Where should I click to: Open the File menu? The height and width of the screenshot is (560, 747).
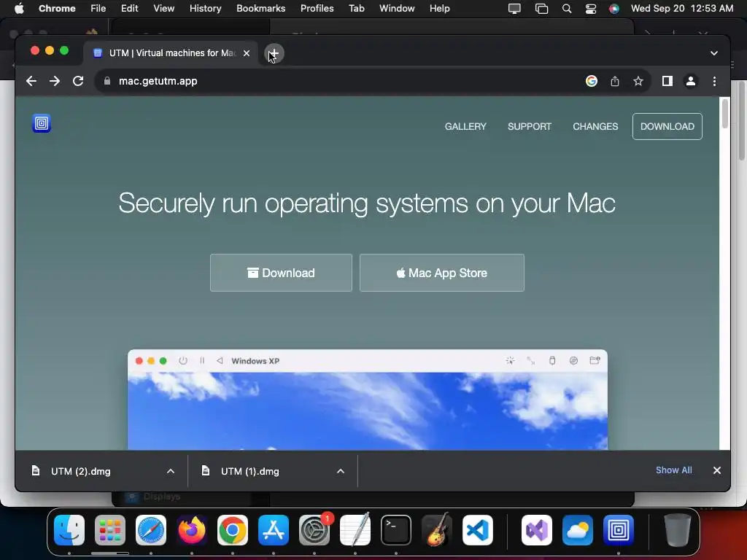pos(98,9)
